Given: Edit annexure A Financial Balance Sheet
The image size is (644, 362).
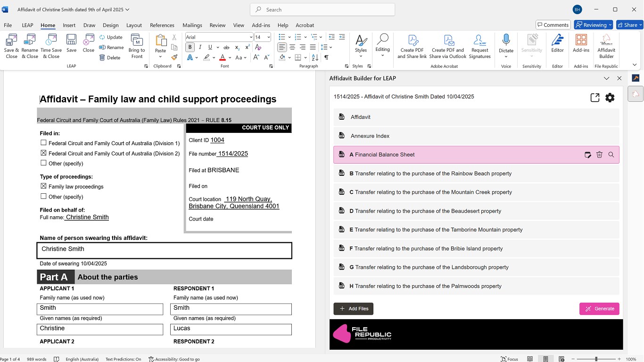Looking at the screenshot, I should tap(587, 155).
